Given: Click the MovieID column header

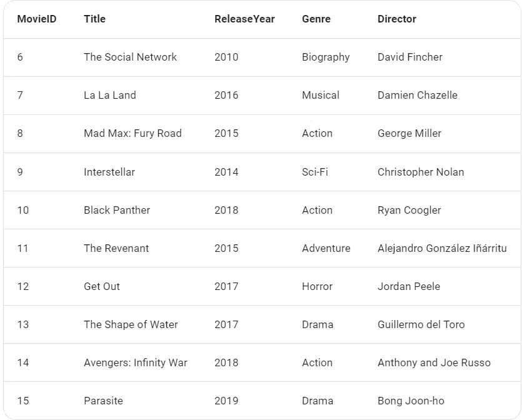Looking at the screenshot, I should coord(37,19).
